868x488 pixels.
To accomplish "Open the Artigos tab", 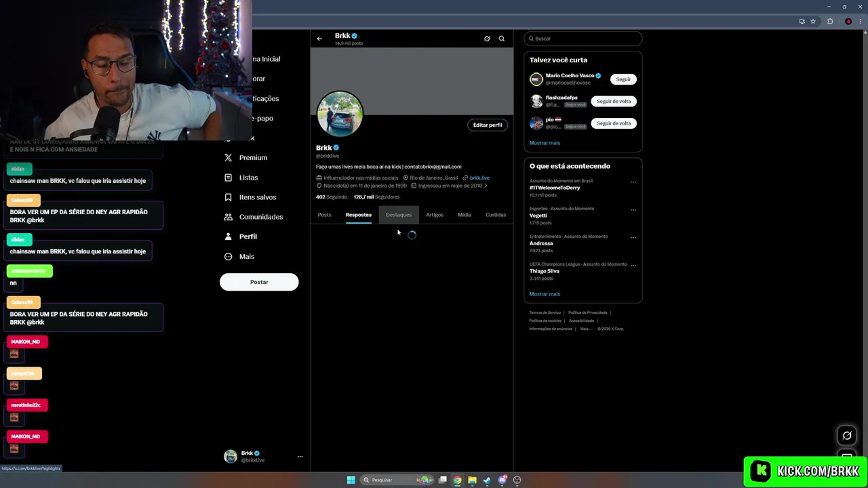I will click(x=435, y=215).
